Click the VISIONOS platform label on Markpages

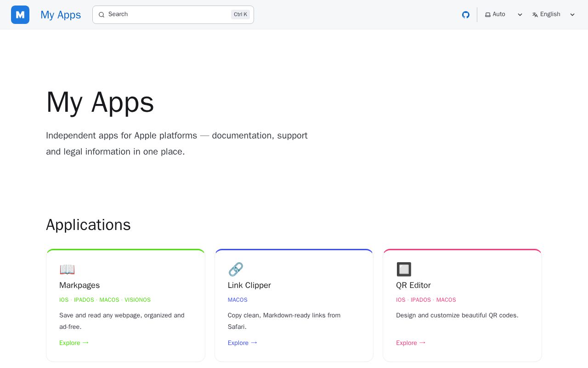point(137,300)
